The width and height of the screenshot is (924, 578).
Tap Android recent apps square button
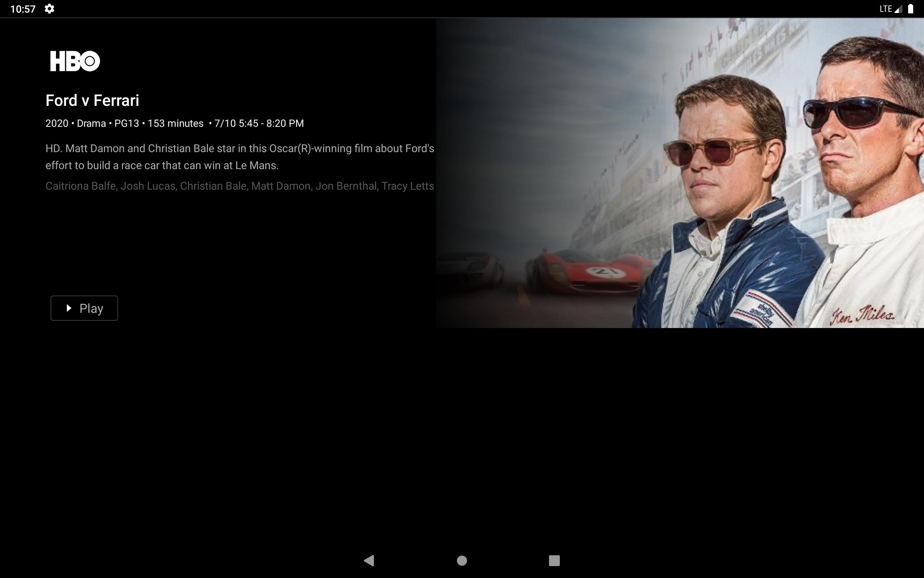tap(554, 561)
